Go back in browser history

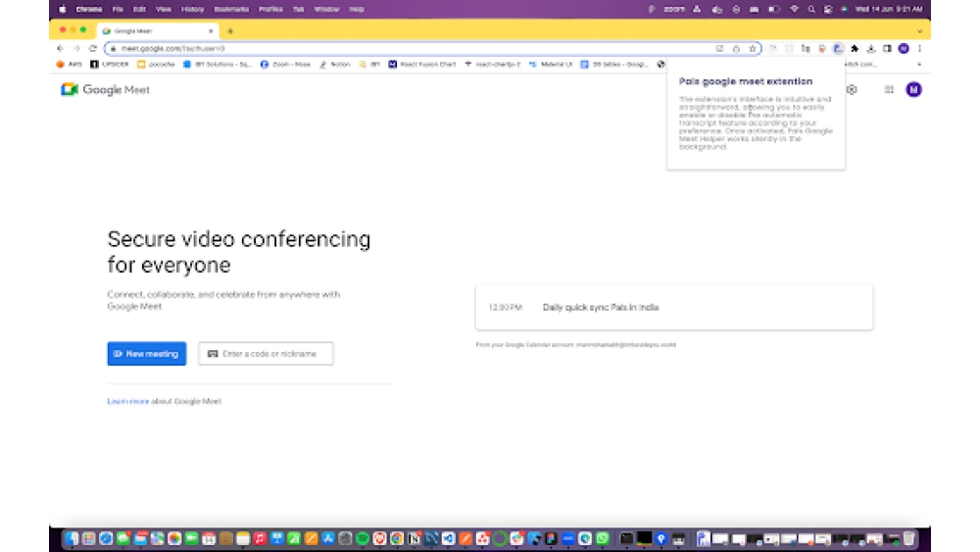coord(60,48)
